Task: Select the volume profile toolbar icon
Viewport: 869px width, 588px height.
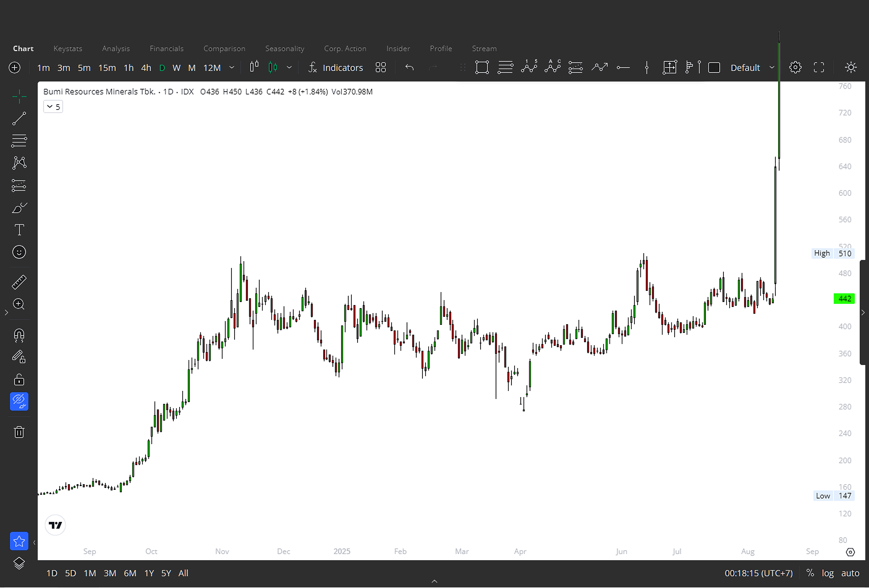Action: coord(693,68)
